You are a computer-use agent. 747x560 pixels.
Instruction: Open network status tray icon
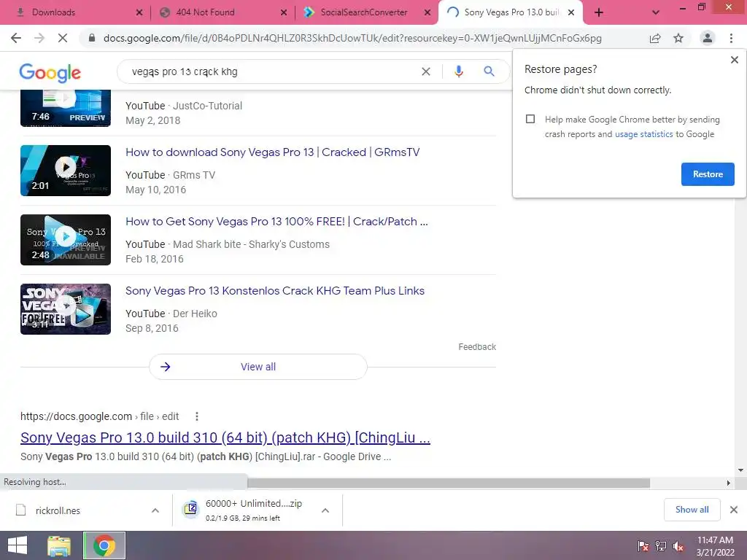(661, 546)
